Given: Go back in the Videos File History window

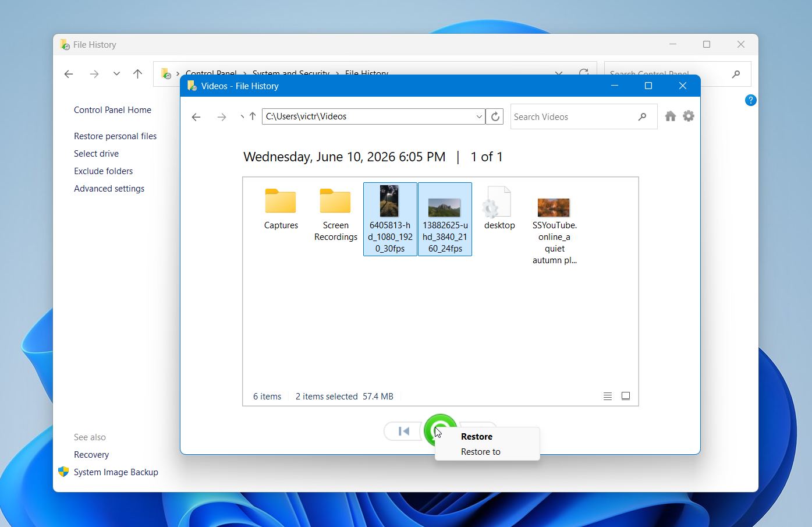Looking at the screenshot, I should coord(196,117).
